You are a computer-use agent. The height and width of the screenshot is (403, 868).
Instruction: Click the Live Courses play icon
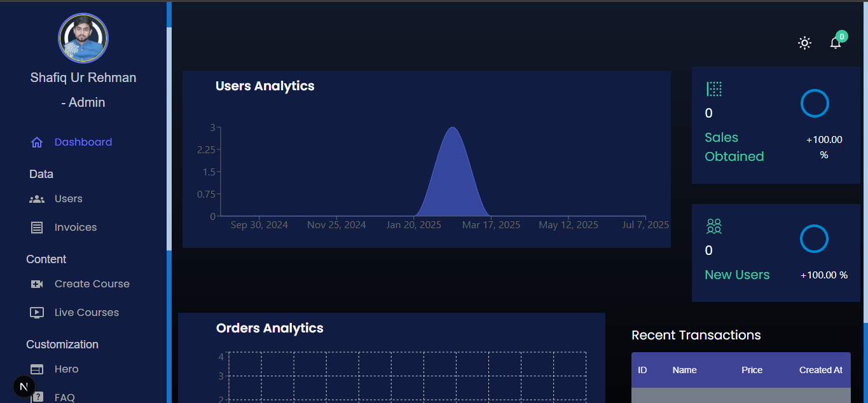pyautogui.click(x=37, y=313)
